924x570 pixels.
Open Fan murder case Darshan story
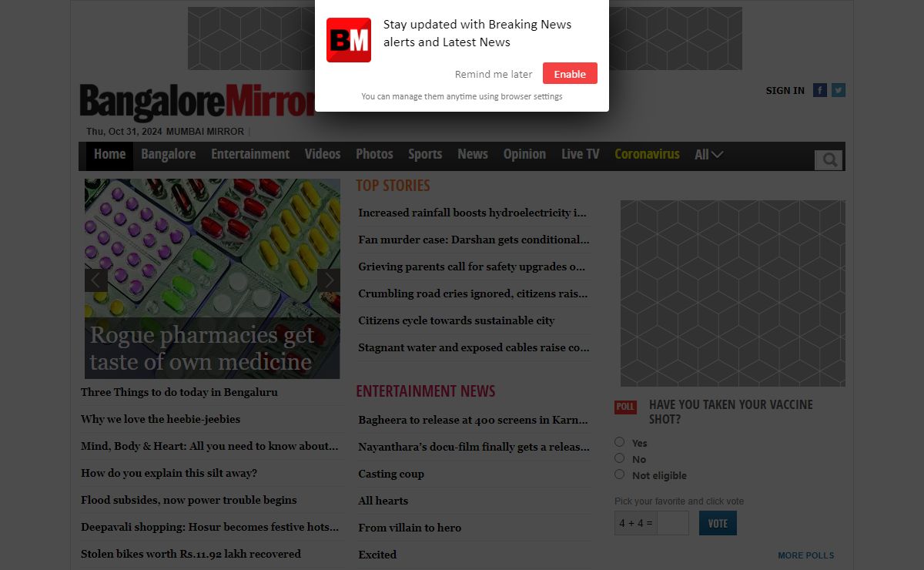(x=474, y=240)
